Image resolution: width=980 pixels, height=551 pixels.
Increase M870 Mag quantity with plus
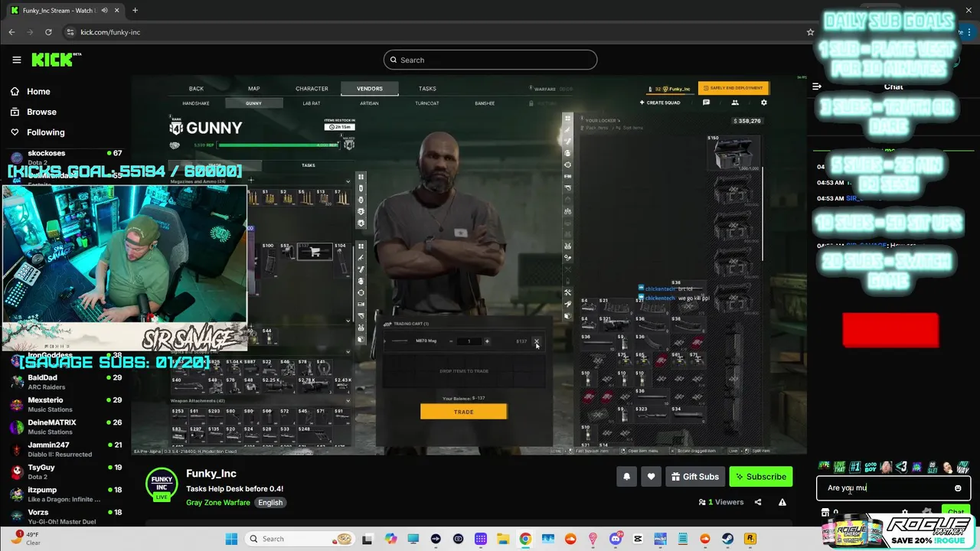point(487,341)
